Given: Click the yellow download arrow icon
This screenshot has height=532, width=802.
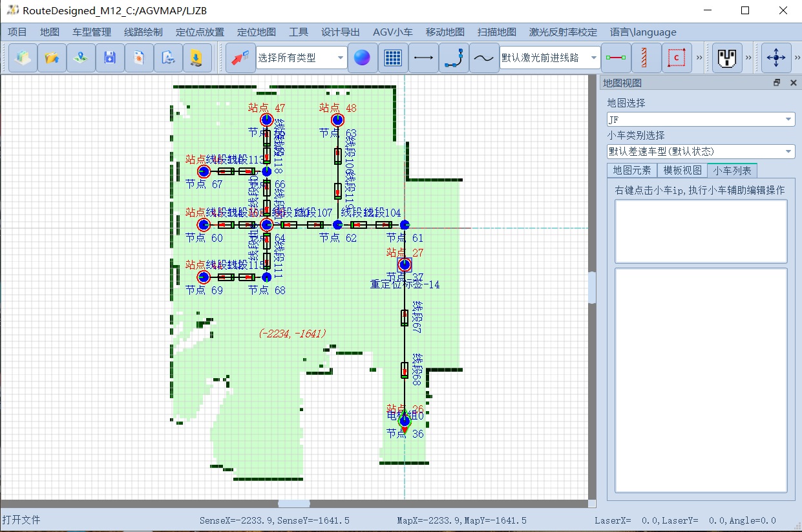Looking at the screenshot, I should click(x=197, y=58).
